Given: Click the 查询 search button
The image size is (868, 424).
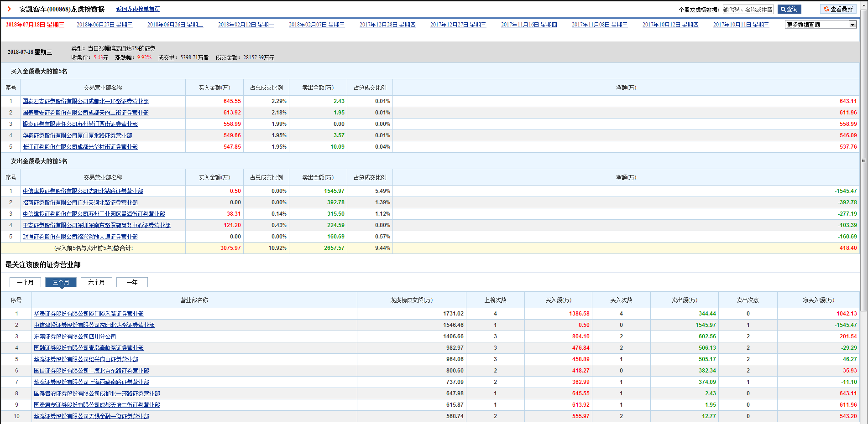Looking at the screenshot, I should (x=789, y=9).
